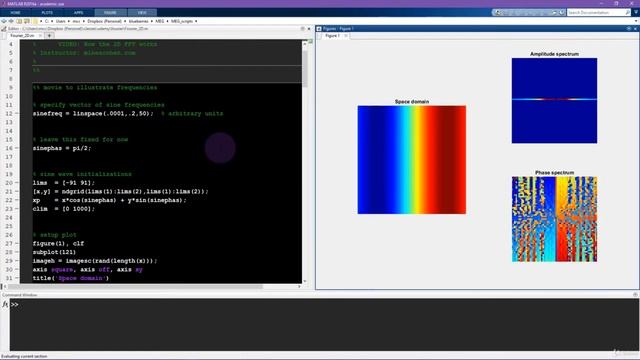
Task: Open the Editor panel actions menu icon
Action: point(302,29)
